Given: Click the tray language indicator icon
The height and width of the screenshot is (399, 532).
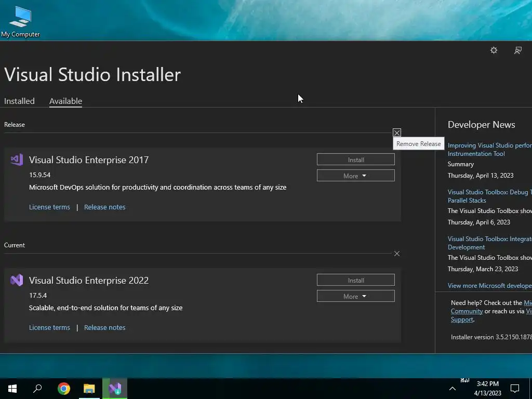Looking at the screenshot, I should [x=465, y=381].
